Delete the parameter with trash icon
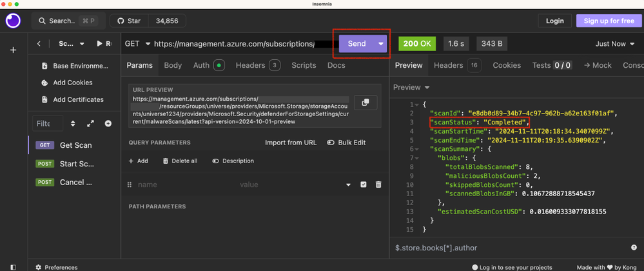The height and width of the screenshot is (271, 644). click(x=378, y=185)
